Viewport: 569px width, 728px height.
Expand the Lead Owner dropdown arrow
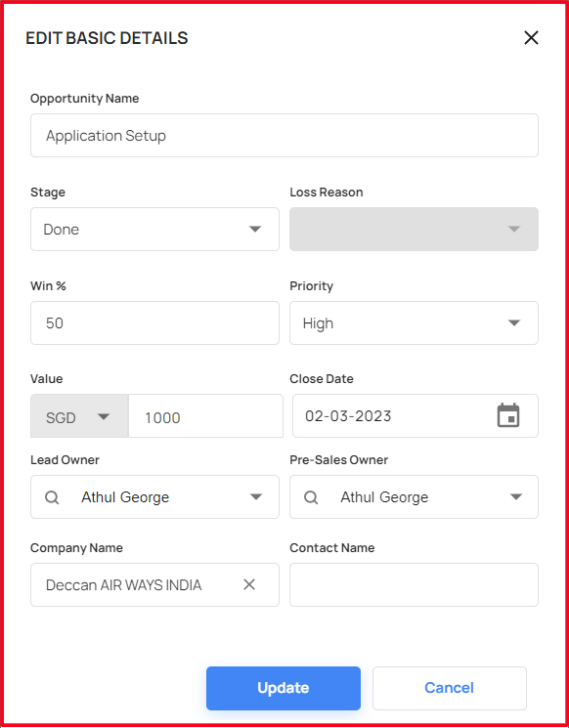256,497
